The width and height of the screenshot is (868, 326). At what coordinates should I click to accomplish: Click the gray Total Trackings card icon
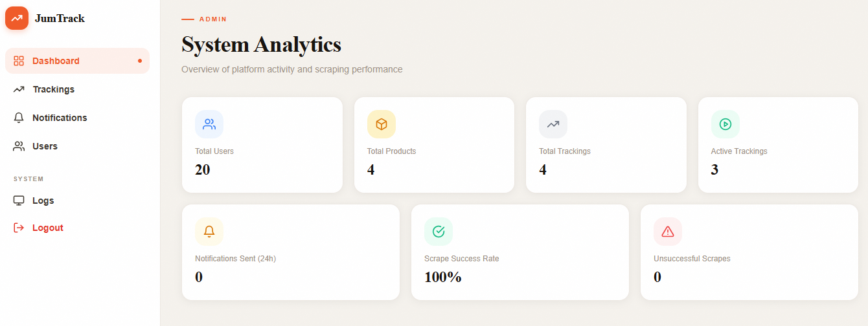[x=553, y=124]
